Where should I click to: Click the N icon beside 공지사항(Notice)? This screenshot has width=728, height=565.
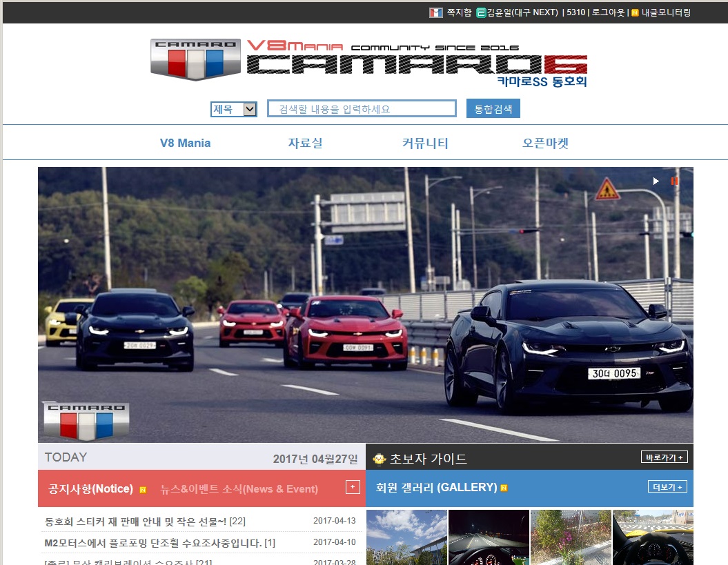tap(143, 490)
